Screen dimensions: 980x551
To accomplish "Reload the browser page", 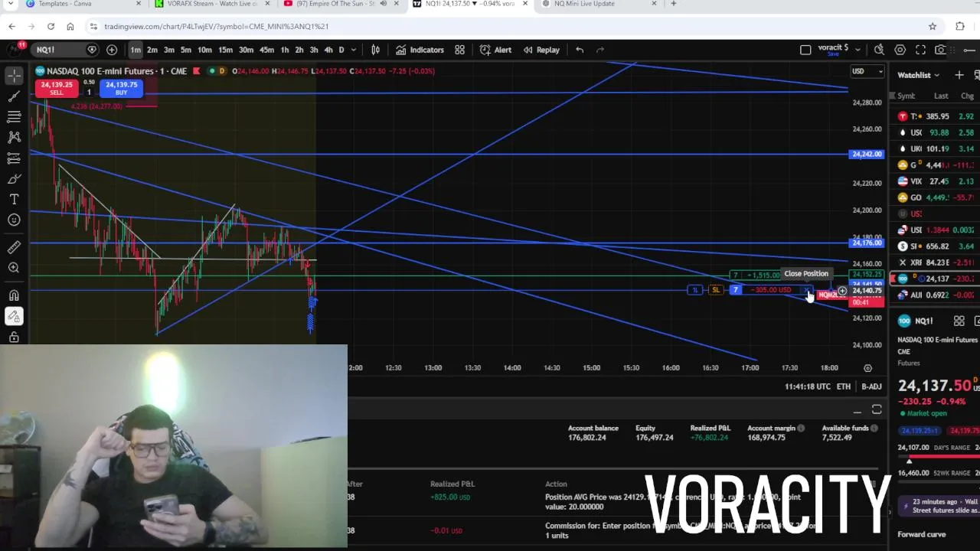I will coord(51,26).
